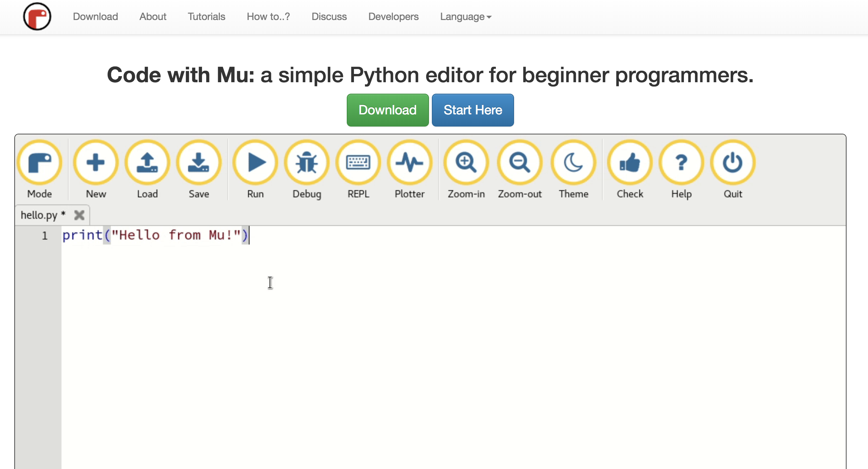Screen dimensions: 868x469
Task: Click the green Download button
Action: pos(388,110)
